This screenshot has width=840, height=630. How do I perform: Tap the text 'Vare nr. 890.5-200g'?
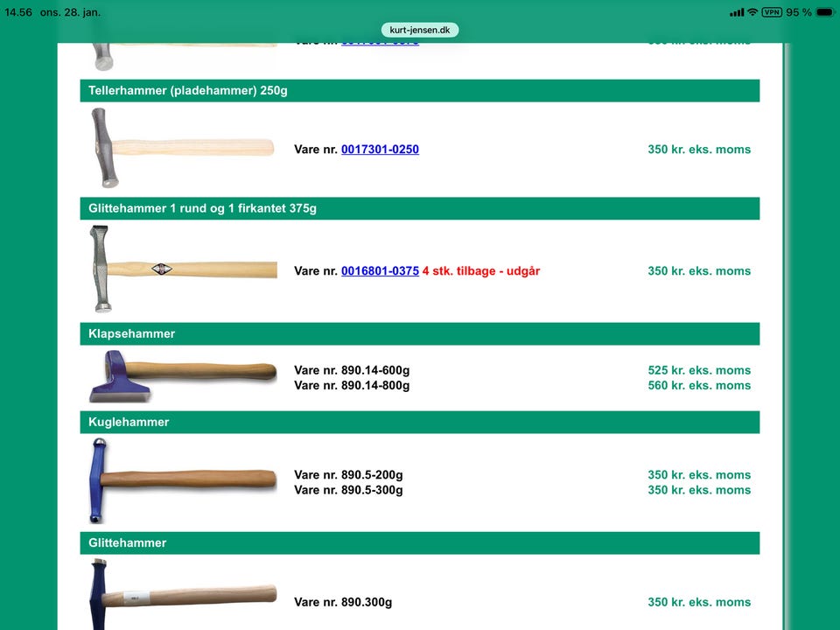point(348,474)
